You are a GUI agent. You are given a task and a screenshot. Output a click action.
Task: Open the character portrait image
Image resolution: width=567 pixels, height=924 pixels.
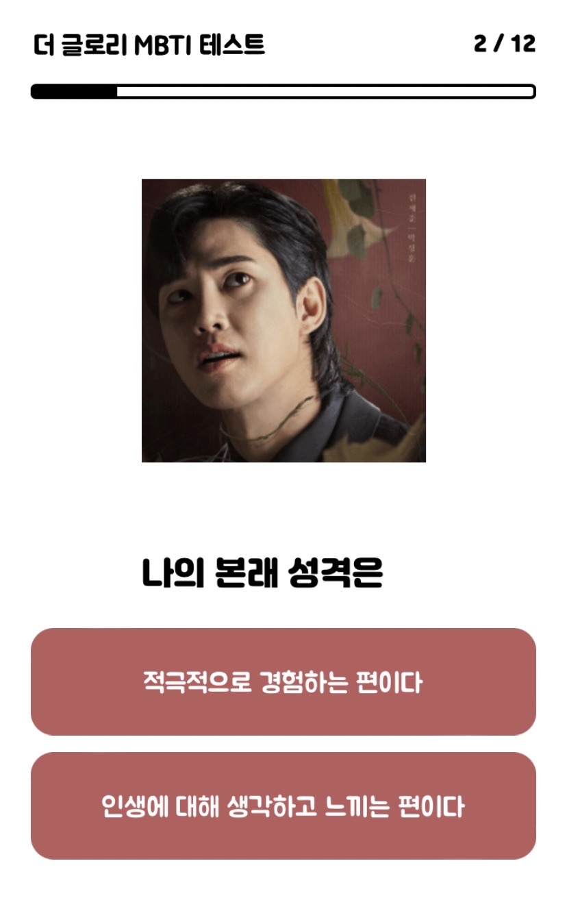(x=283, y=321)
